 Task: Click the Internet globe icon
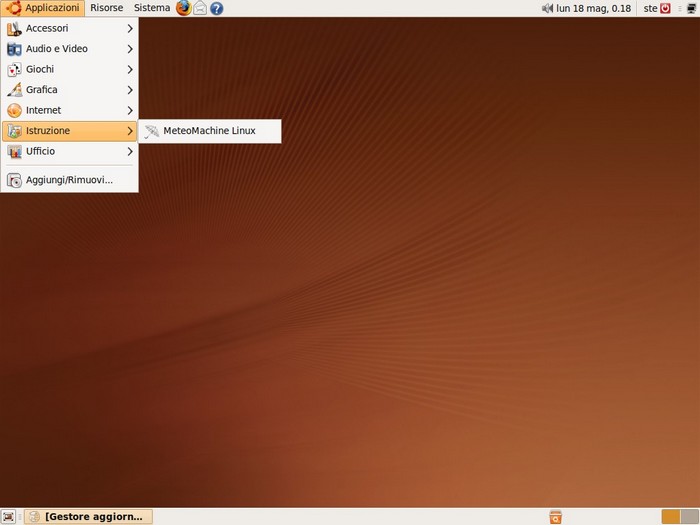coord(14,110)
